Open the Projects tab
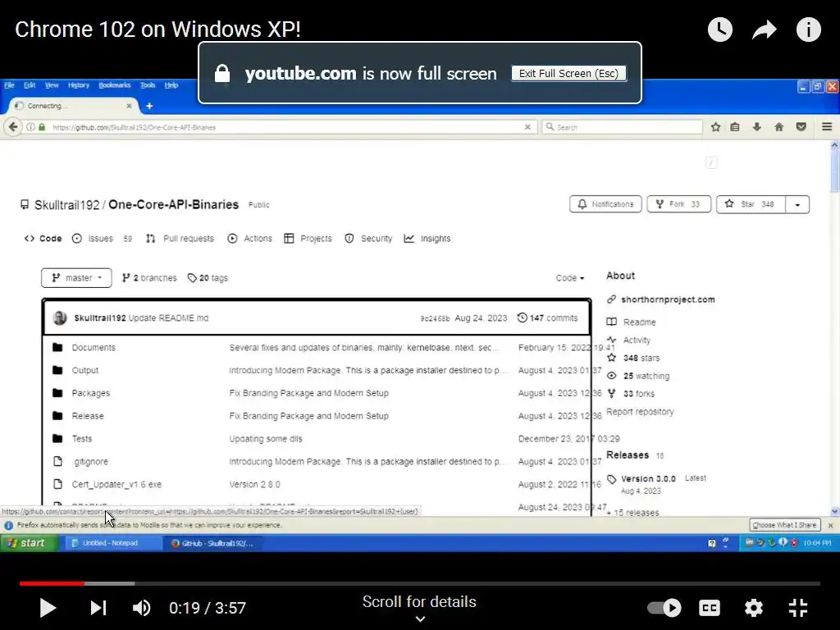The height and width of the screenshot is (630, 840). [x=308, y=239]
